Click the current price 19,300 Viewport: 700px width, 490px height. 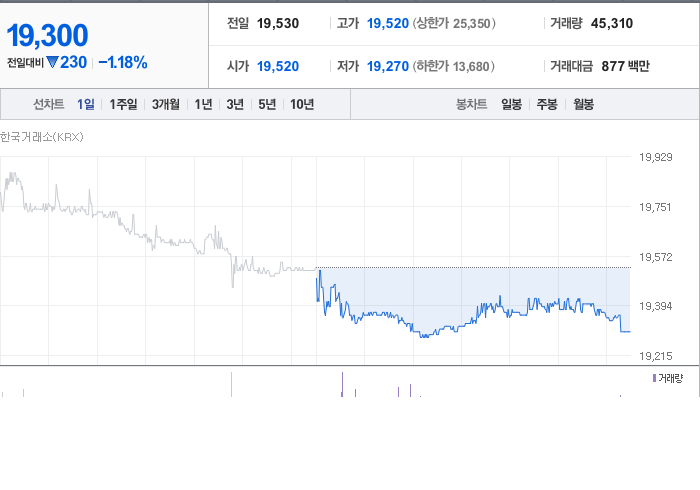(47, 35)
